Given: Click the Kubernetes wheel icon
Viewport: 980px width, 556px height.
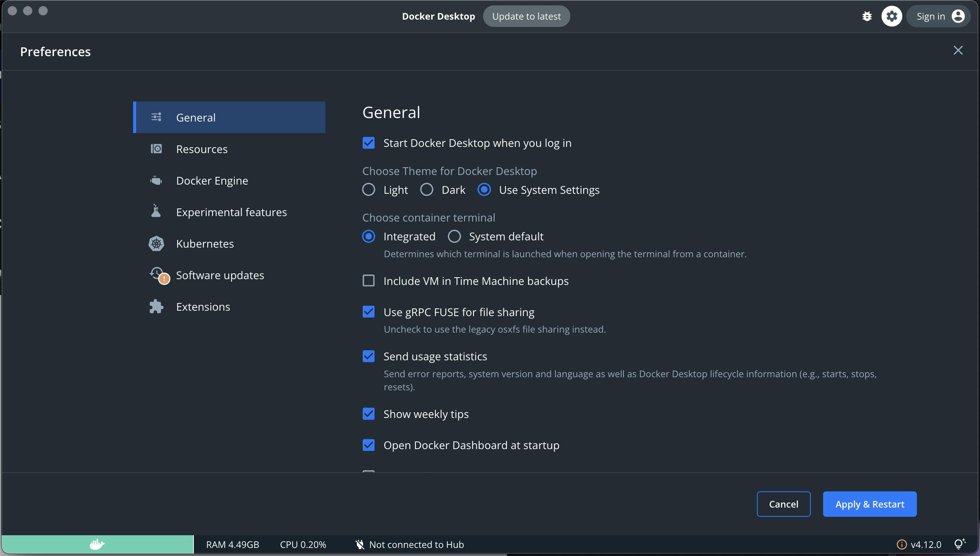Looking at the screenshot, I should pos(156,244).
